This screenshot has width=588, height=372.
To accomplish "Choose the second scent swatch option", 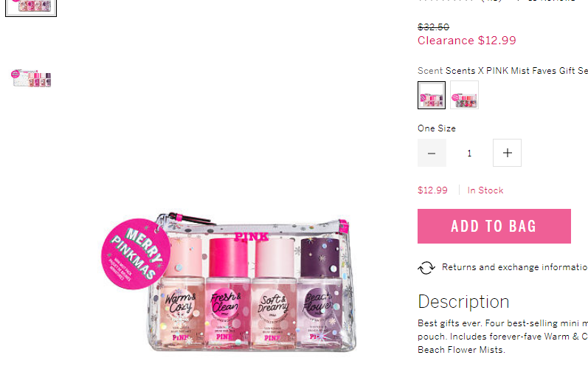I will [x=464, y=95].
